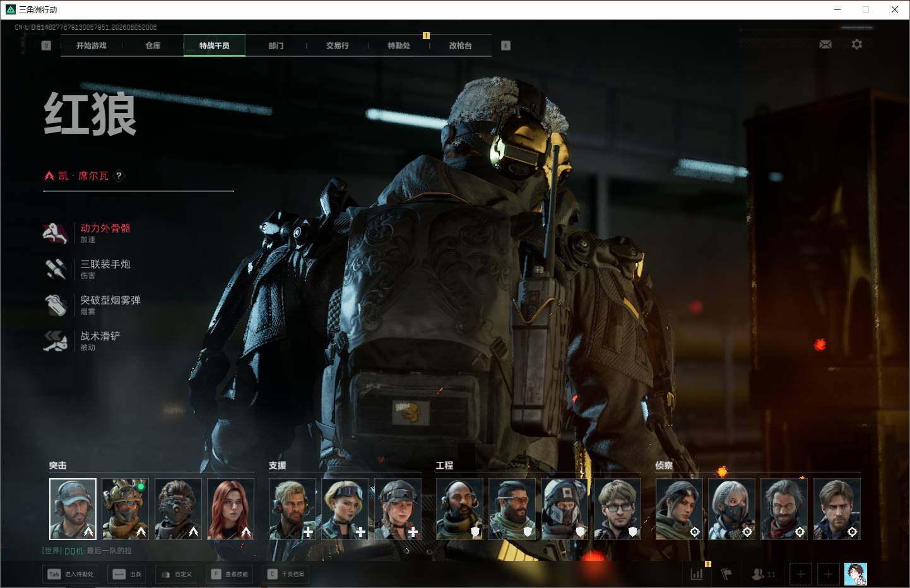Click the CN UID text in the top corner

[x=86, y=27]
